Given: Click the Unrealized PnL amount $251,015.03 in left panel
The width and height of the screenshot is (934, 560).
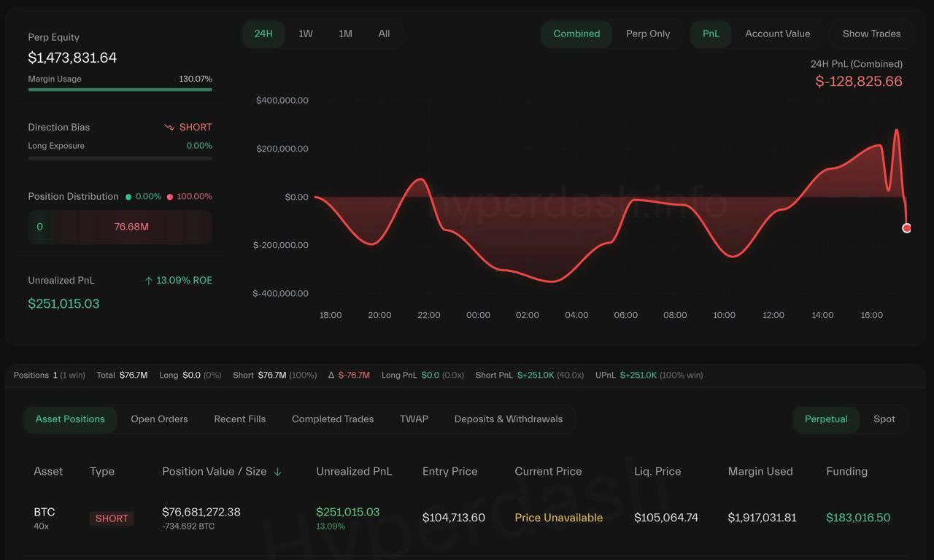Looking at the screenshot, I should (x=63, y=303).
